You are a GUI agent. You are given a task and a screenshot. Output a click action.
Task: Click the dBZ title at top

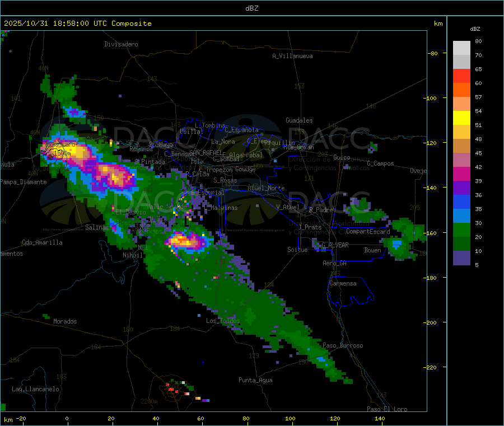[x=251, y=8]
